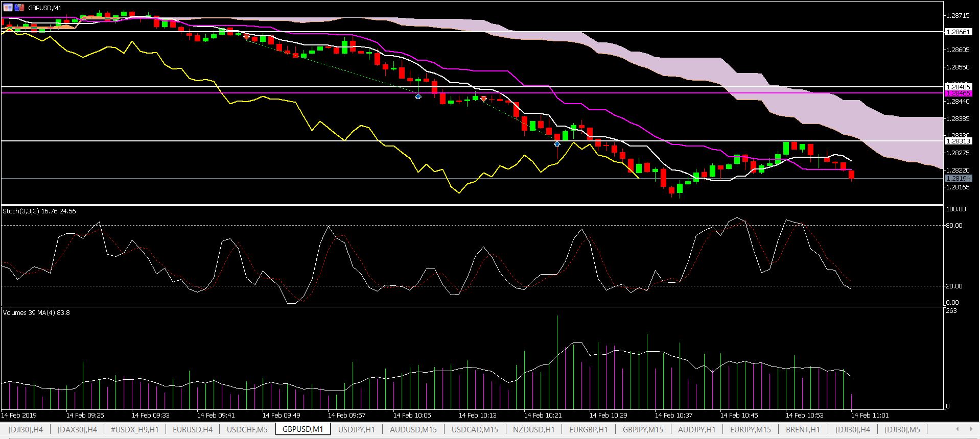Select the USDCHF,M5 chart tab
Viewport: 980px width, 439px height.
(247, 429)
